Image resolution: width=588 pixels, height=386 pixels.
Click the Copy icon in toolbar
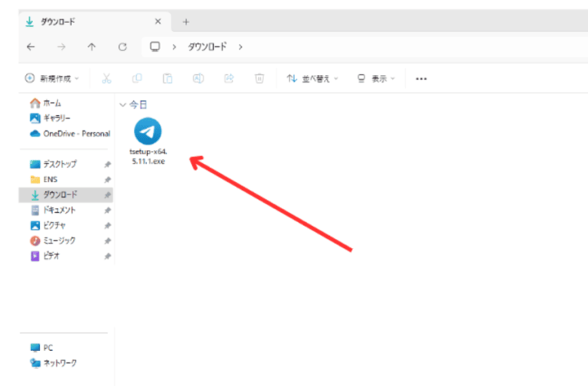[137, 78]
